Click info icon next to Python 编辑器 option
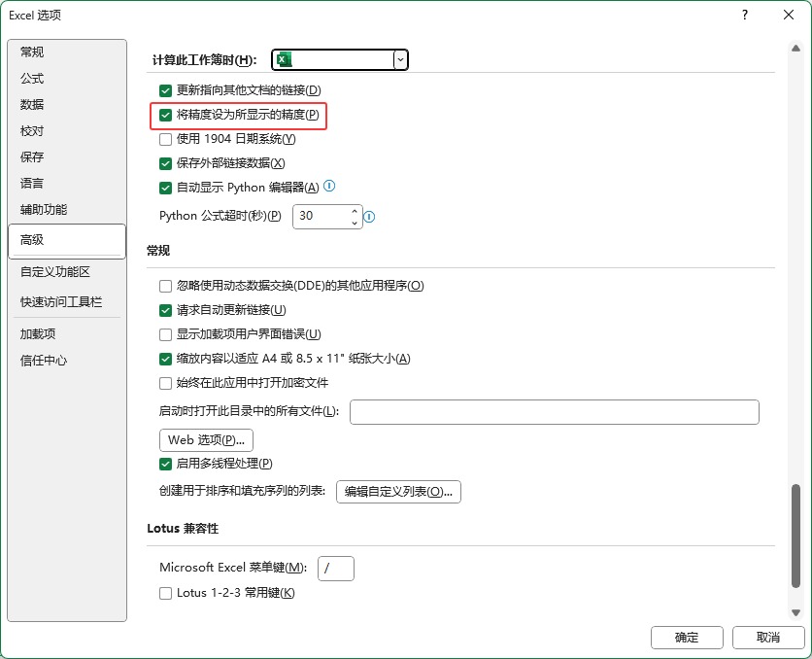 (x=329, y=187)
